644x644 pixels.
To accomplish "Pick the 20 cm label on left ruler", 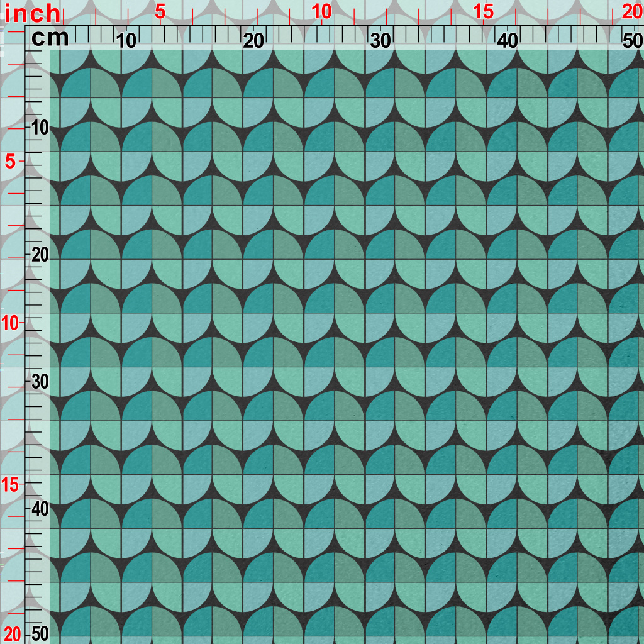I will [40, 255].
